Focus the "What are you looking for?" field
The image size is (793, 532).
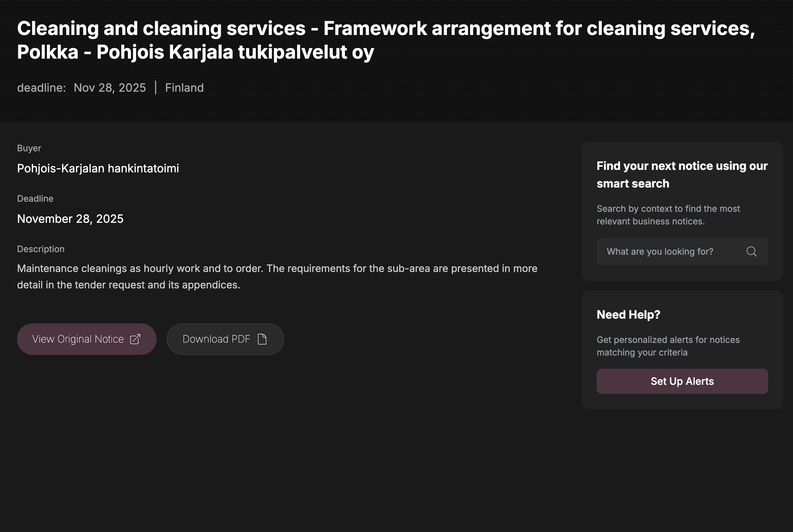tap(670, 252)
